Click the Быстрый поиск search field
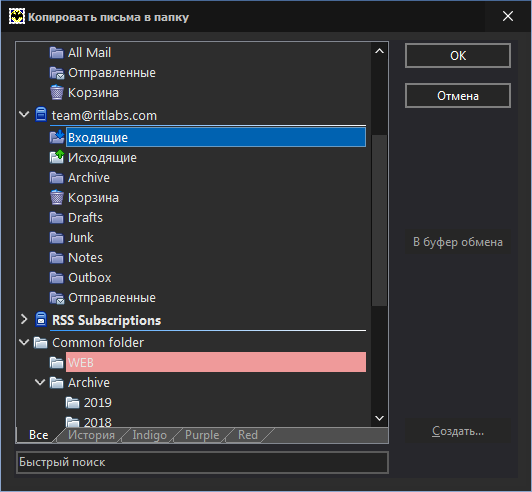This screenshot has width=532, height=492. 202,462
